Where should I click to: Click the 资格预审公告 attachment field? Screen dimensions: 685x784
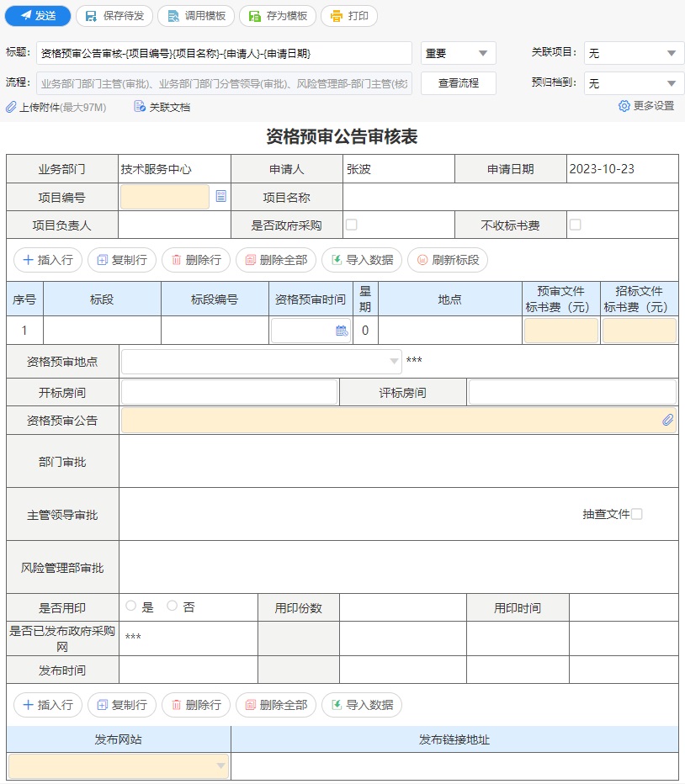[x=399, y=420]
